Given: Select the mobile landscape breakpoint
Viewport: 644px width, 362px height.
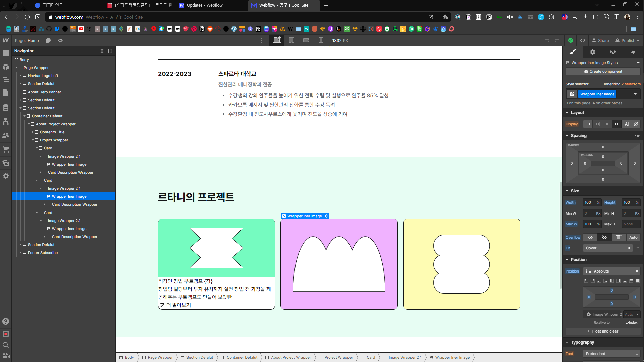Looking at the screenshot, I should [x=306, y=40].
